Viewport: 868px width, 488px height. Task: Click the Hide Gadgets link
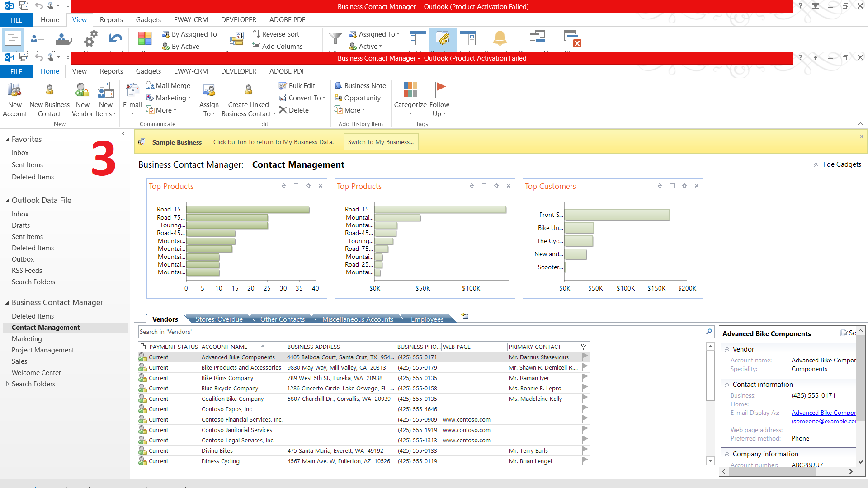[837, 164]
